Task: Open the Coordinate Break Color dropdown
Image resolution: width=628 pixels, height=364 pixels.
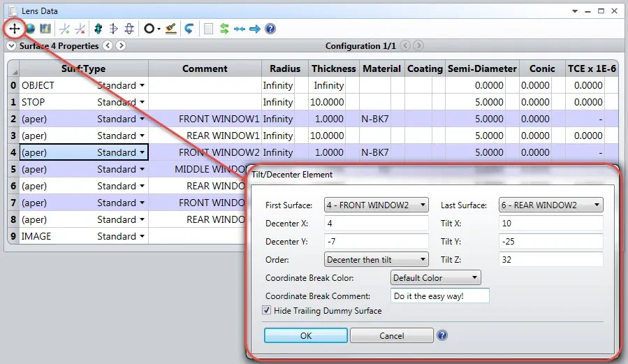Action: [x=435, y=277]
